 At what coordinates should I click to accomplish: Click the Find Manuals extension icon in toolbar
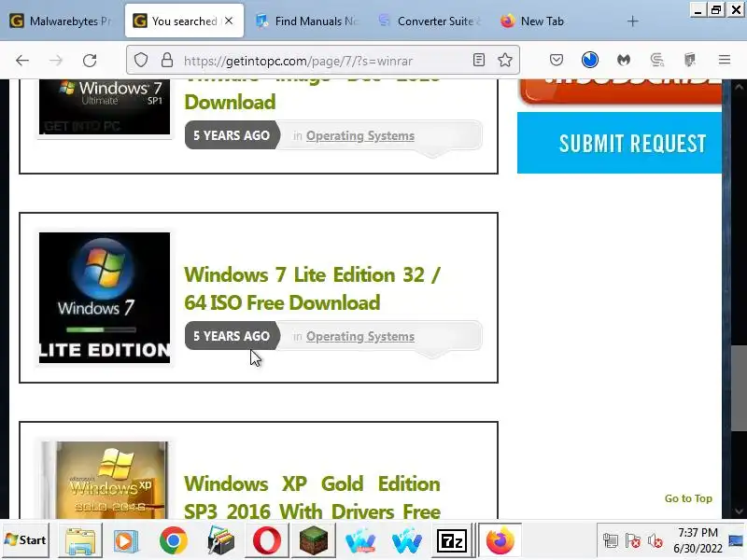[x=690, y=60]
